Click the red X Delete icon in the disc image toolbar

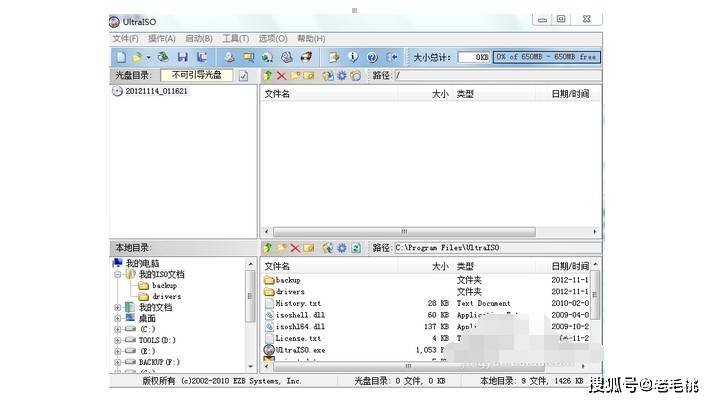[281, 75]
